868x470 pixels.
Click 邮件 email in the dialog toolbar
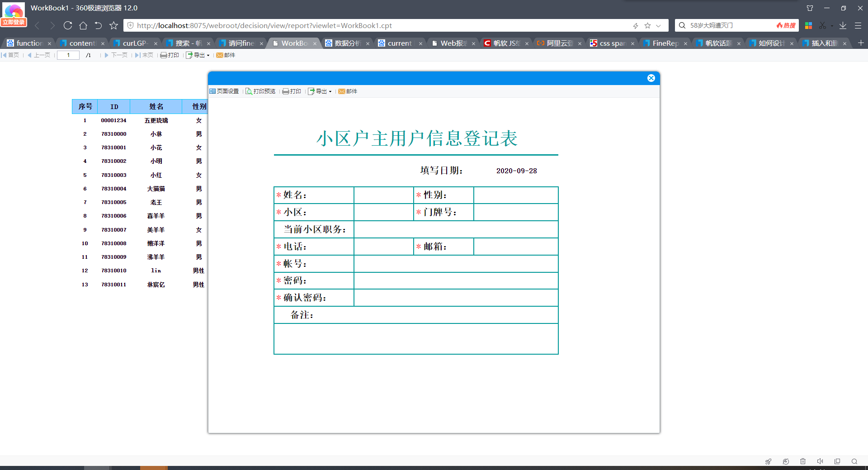click(348, 91)
